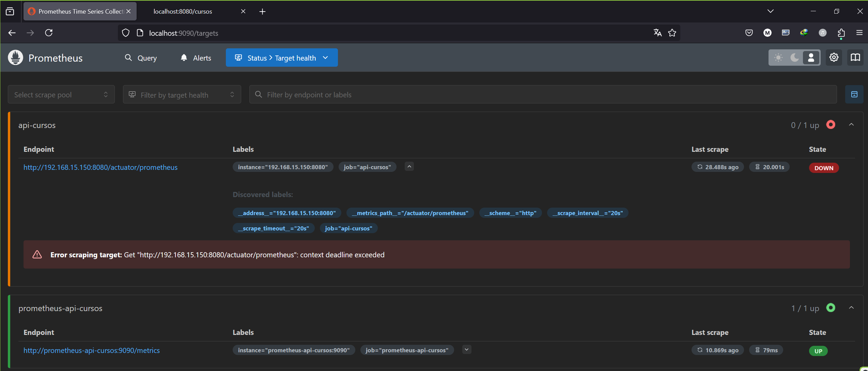Close the localhost:8080/cursos tab
This screenshot has height=371, width=868.
pyautogui.click(x=243, y=11)
